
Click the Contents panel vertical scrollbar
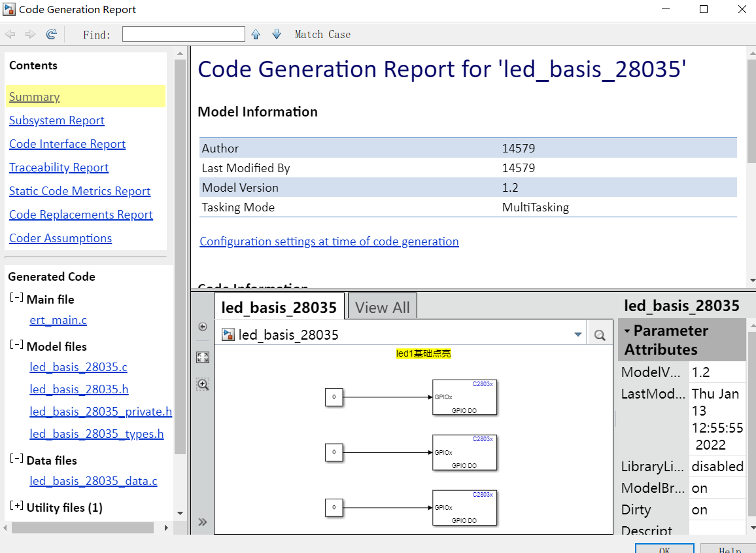coord(180,257)
